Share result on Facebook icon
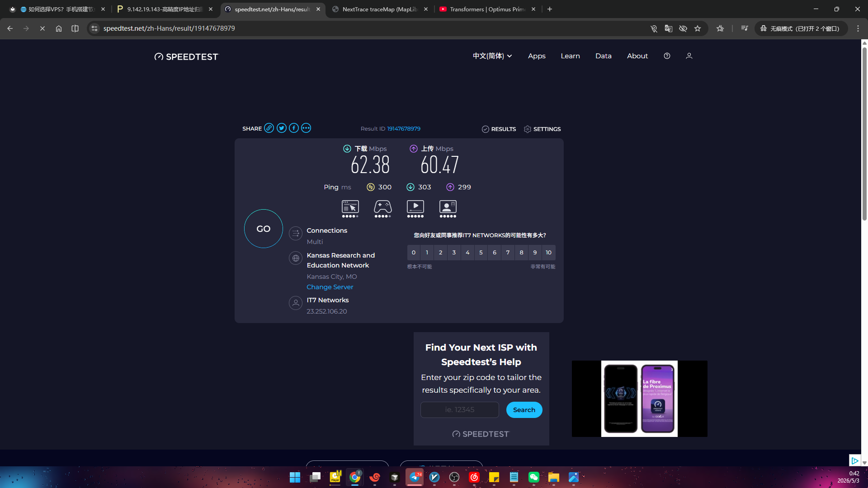The height and width of the screenshot is (488, 868). click(x=294, y=128)
